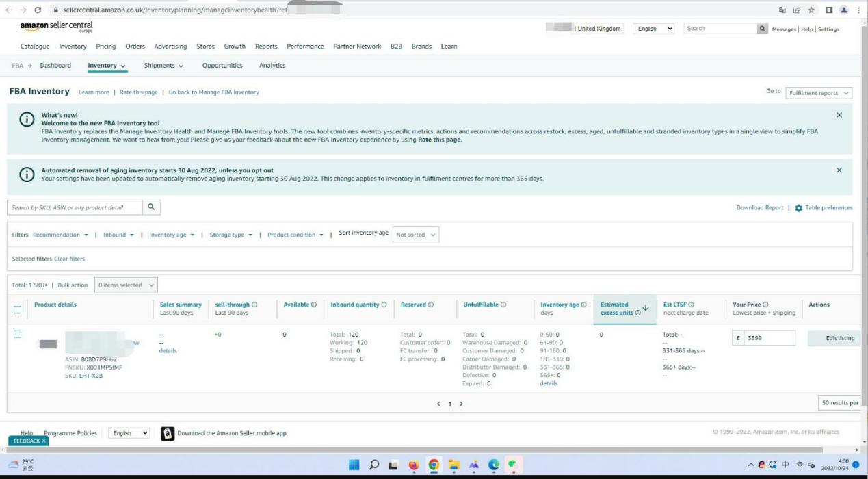Click the Amazon Seller Central logo
This screenshot has height=479, width=868.
56,27
